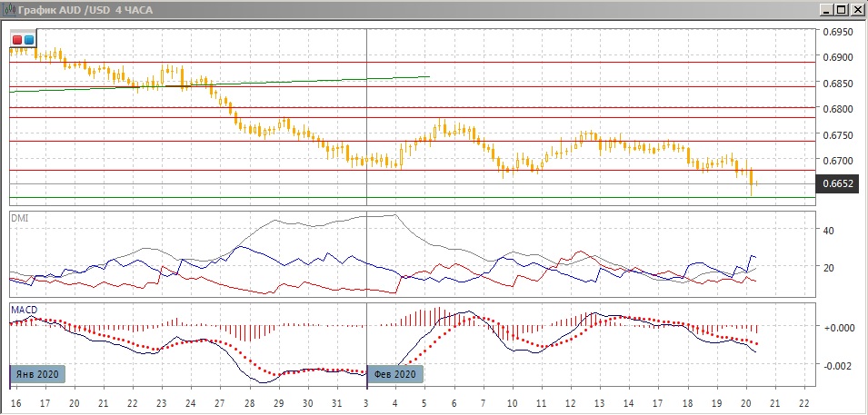Click the 'График AUD /USD 4 ЧАСА' title
Viewport: 868px width, 415px height.
tap(85, 10)
